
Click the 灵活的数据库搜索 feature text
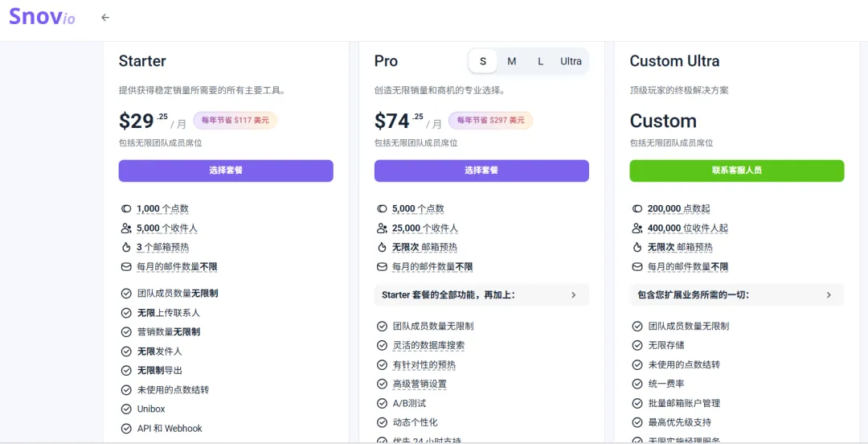429,345
